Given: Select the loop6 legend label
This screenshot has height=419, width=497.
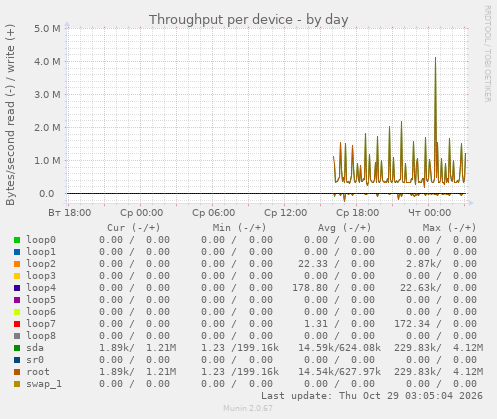Looking at the screenshot, I should [x=41, y=312].
